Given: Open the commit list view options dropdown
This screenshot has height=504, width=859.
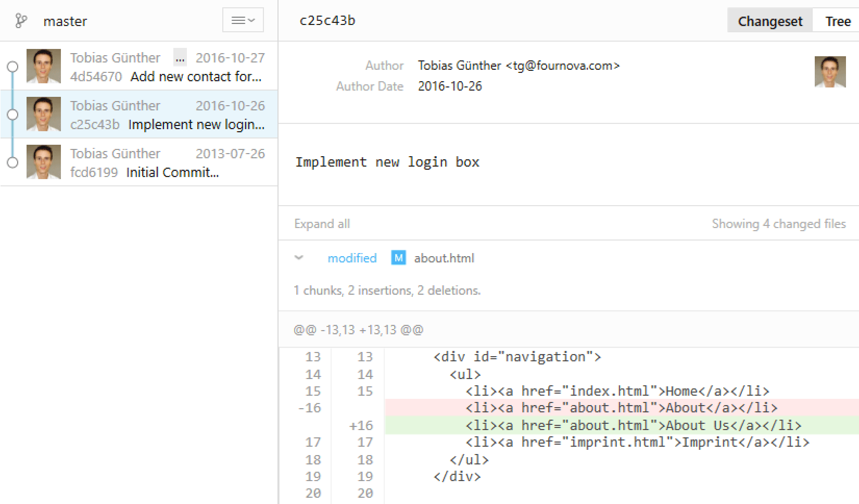Looking at the screenshot, I should pos(243,20).
